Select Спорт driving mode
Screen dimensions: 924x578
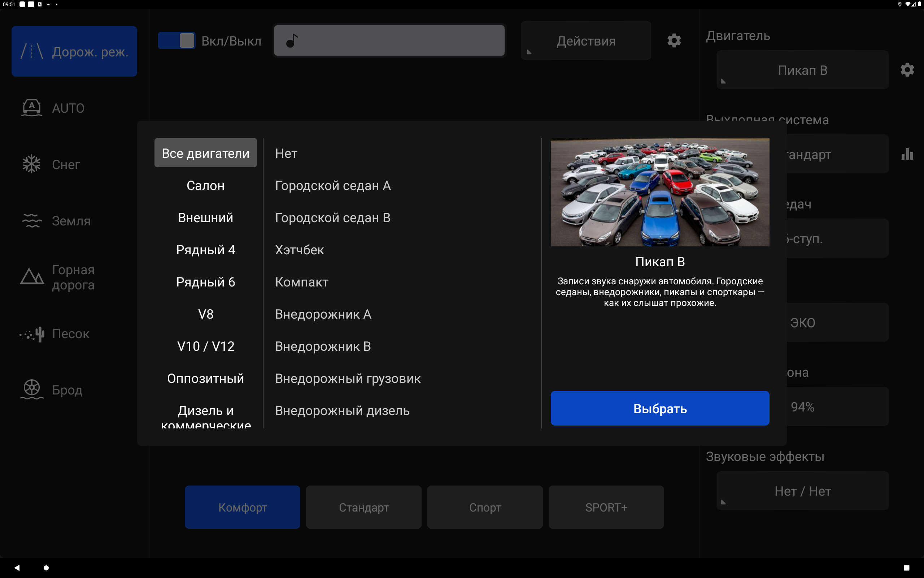(x=485, y=507)
